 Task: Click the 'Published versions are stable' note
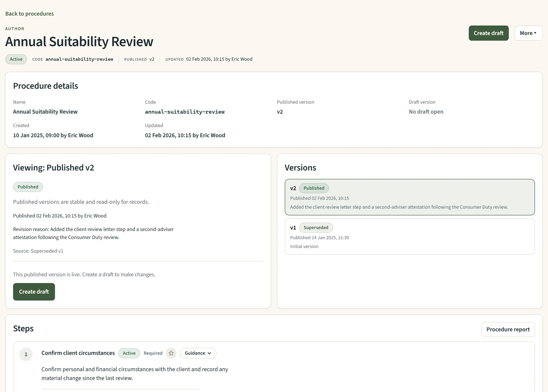pyautogui.click(x=81, y=202)
